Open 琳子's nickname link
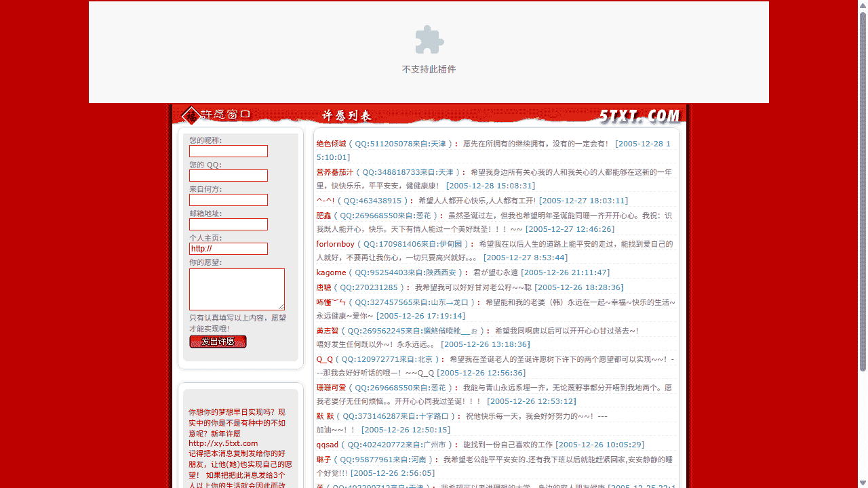The image size is (868, 488). 325,459
